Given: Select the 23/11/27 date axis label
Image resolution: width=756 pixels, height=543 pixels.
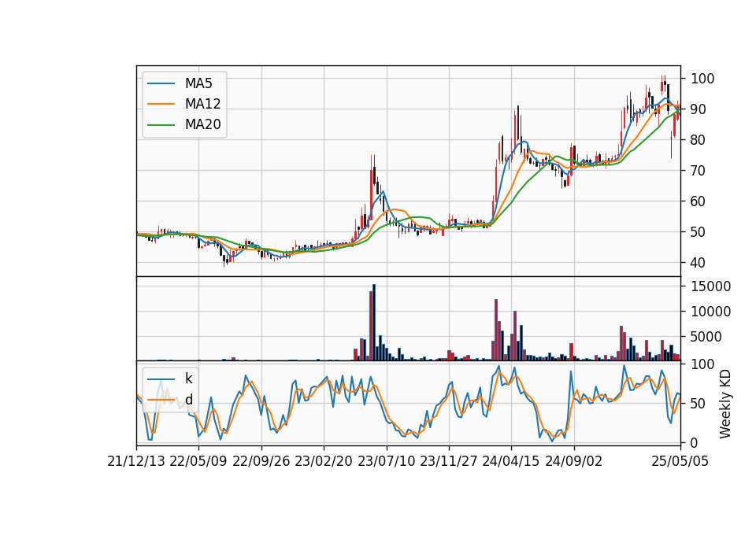Looking at the screenshot, I should [x=449, y=461].
